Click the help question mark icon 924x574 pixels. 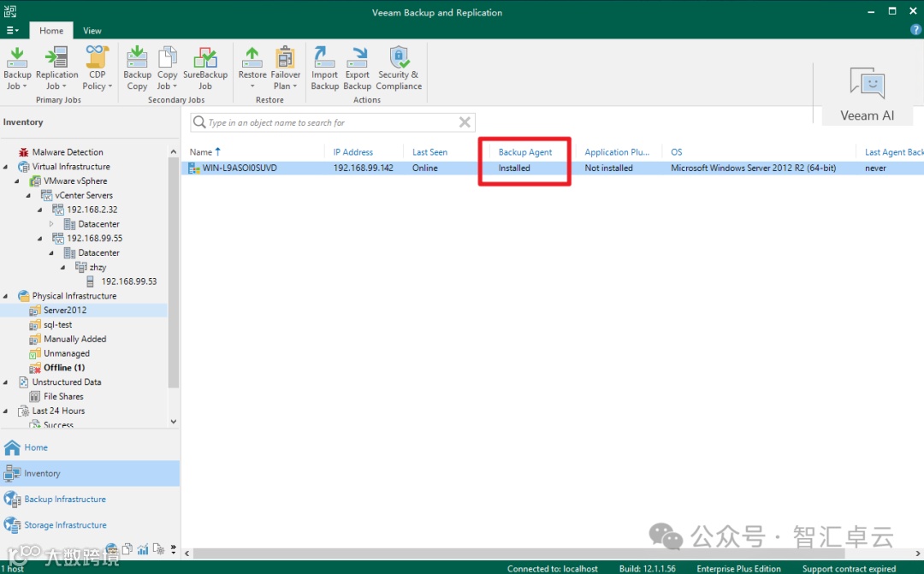click(x=915, y=29)
